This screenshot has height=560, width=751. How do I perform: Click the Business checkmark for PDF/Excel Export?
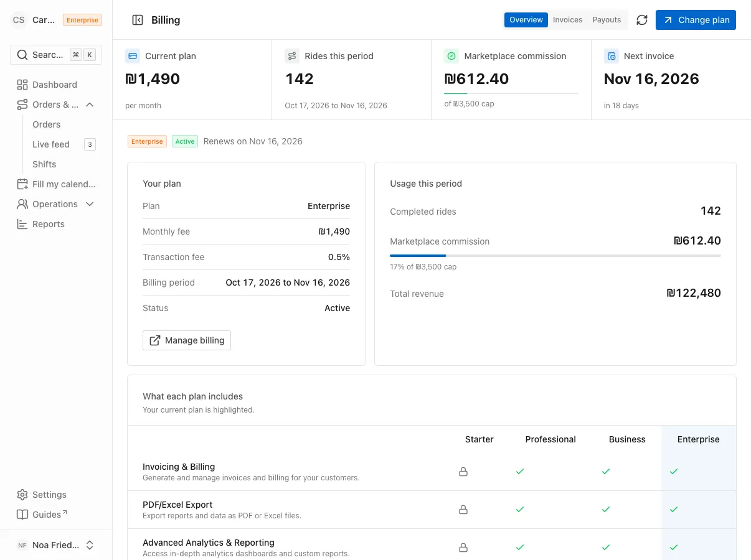click(606, 510)
